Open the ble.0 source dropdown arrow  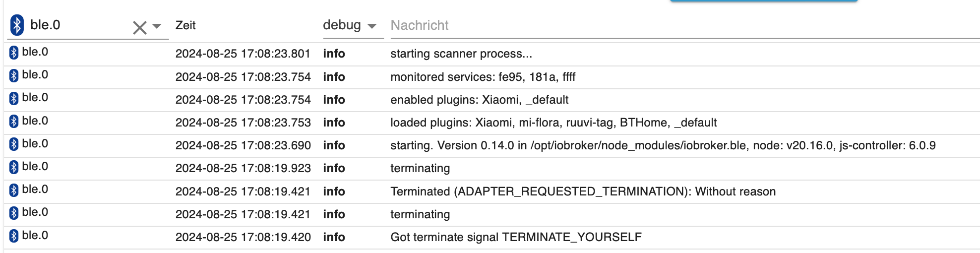[157, 26]
